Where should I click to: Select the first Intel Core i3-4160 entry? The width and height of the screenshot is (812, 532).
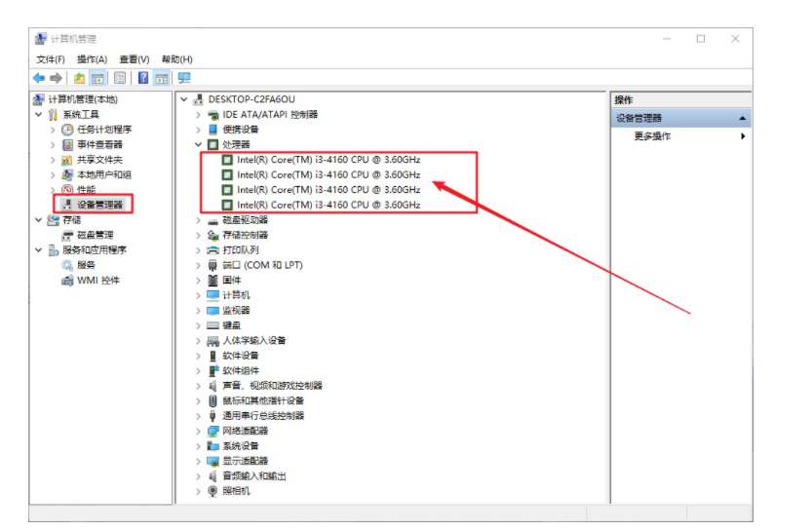point(328,159)
